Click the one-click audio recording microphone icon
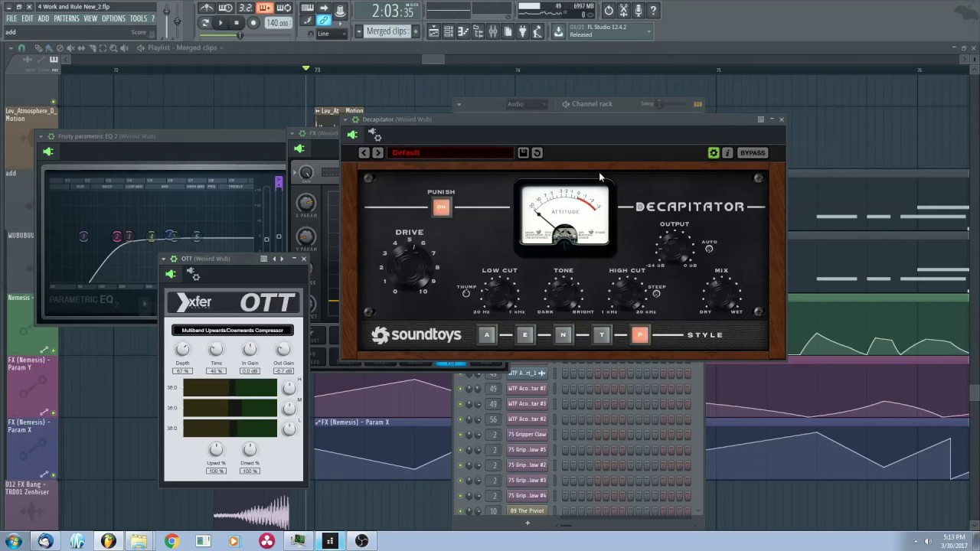This screenshot has width=980, height=551. (639, 11)
